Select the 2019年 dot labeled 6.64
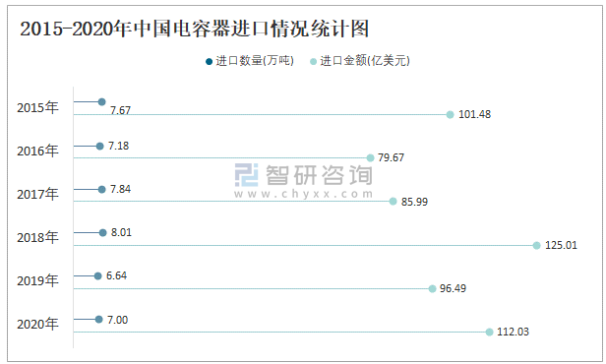The image size is (606, 364). [97, 275]
